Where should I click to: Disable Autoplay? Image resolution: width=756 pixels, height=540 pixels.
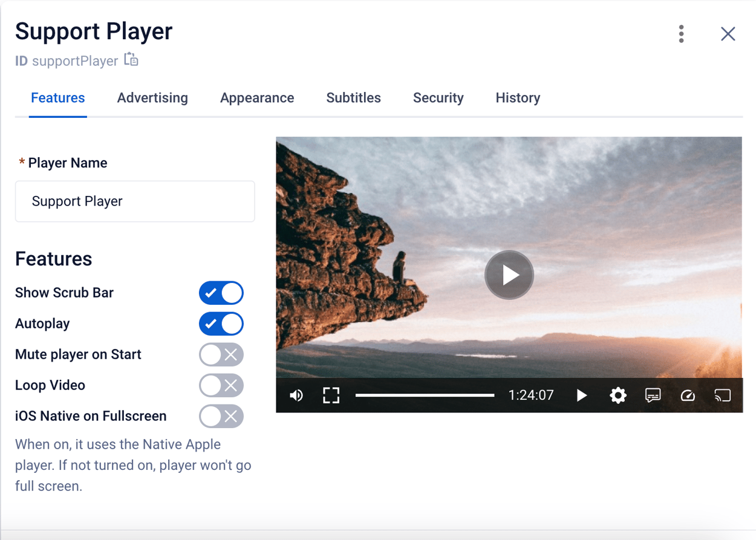(x=221, y=324)
